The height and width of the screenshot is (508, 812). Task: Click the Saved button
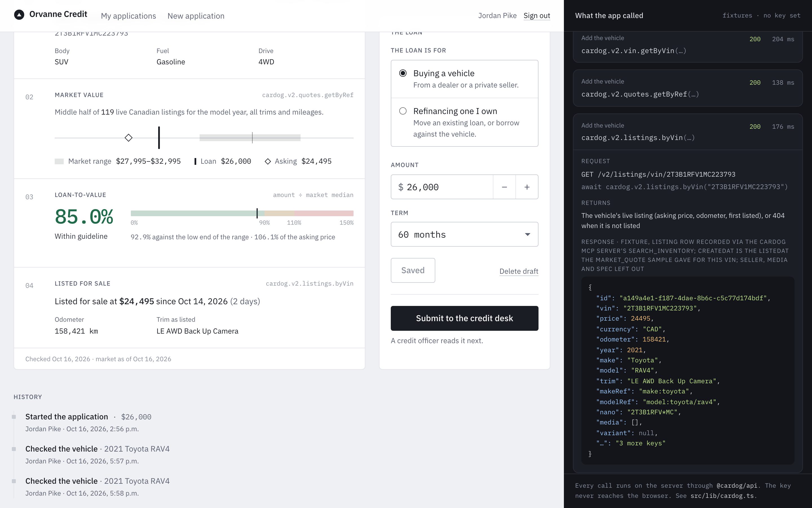[x=413, y=270]
